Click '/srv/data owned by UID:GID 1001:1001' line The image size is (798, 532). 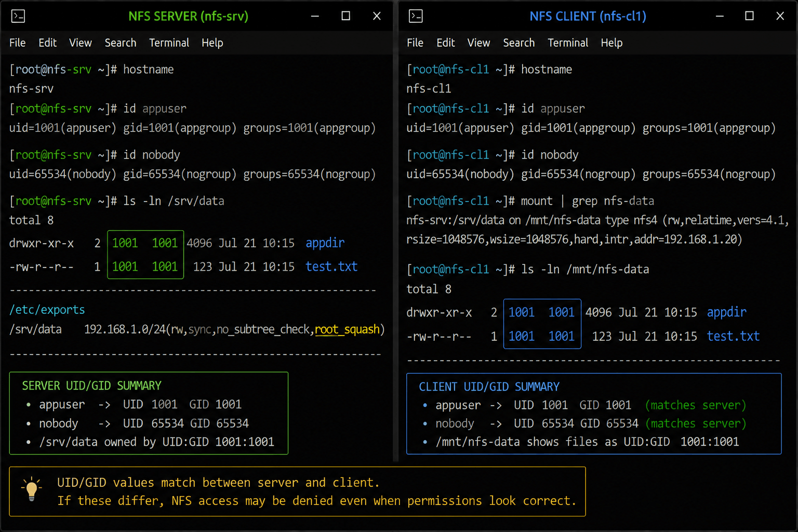(x=156, y=442)
